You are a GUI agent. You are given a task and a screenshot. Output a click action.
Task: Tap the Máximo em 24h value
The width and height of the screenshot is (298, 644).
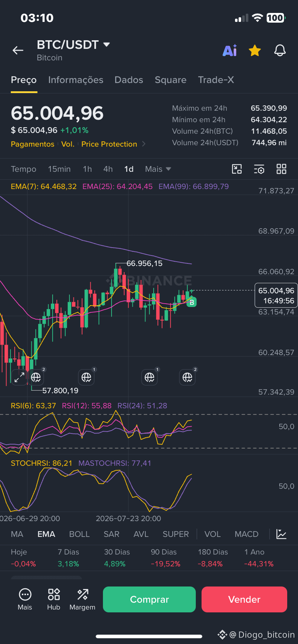(x=269, y=108)
